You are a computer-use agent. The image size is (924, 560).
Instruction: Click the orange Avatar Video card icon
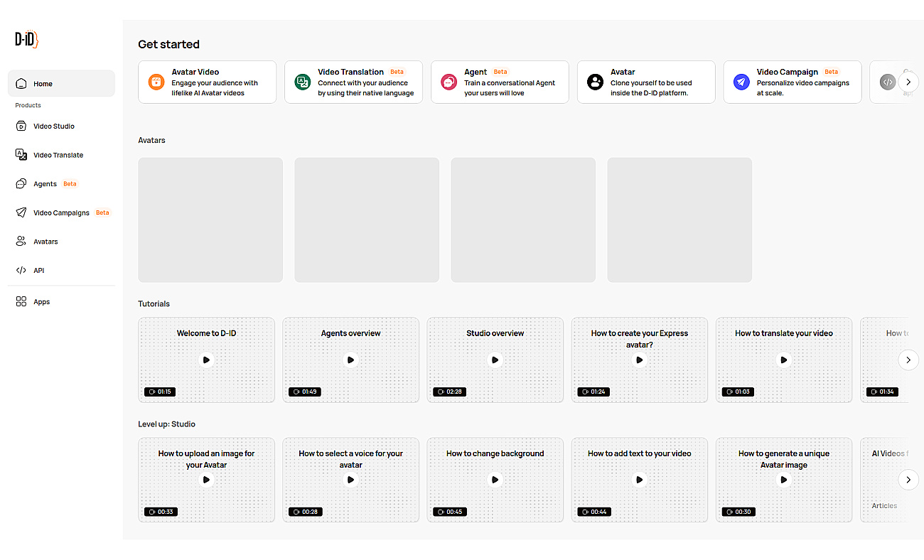(x=156, y=82)
